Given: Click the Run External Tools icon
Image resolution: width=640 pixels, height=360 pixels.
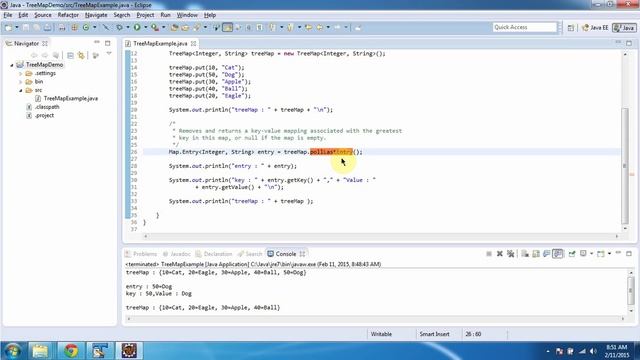Looking at the screenshot, I should tap(155, 27).
